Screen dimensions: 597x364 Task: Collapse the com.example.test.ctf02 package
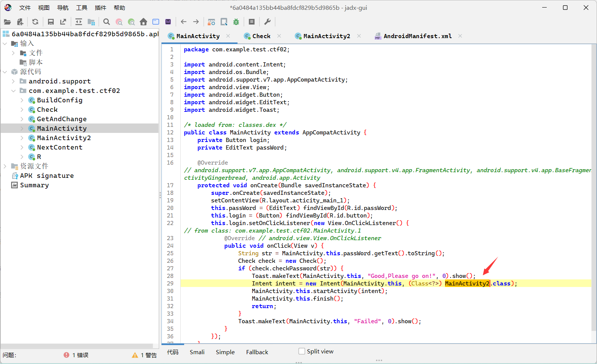point(13,91)
